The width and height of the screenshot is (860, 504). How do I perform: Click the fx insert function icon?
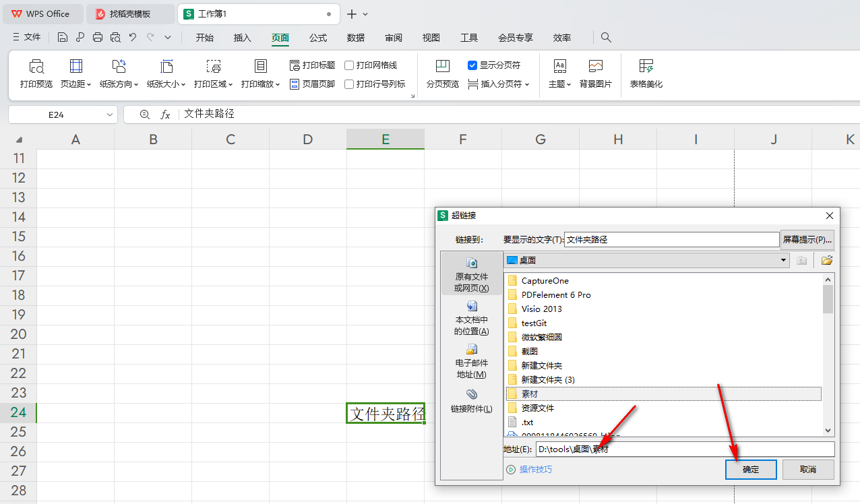tap(165, 115)
